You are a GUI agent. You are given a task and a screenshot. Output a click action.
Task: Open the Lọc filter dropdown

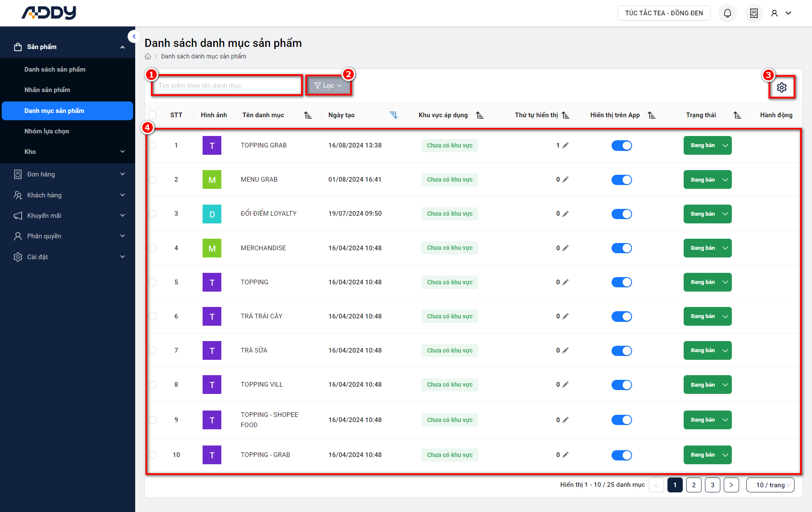(328, 86)
